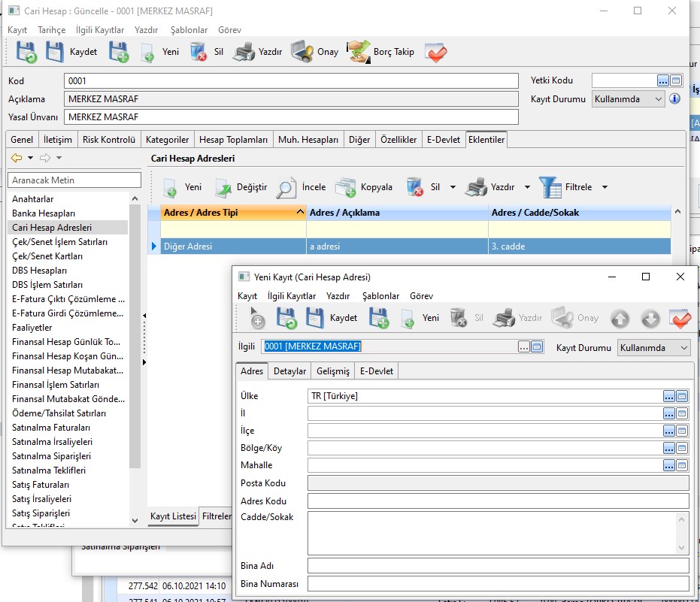
Task: Click the up arrow icon in the Yeni Kayıt toolbar
Action: (620, 319)
